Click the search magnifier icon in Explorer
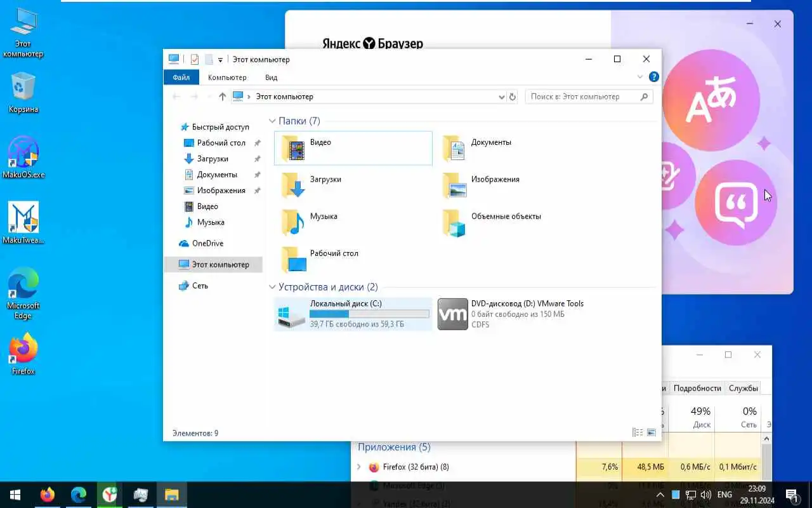 click(645, 97)
